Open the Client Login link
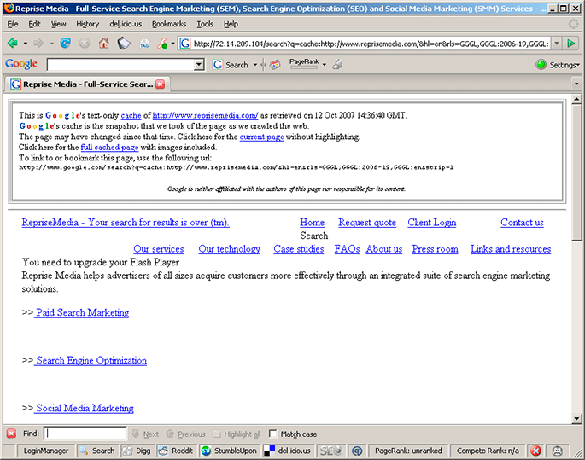The width and height of the screenshot is (585, 460). (x=432, y=222)
